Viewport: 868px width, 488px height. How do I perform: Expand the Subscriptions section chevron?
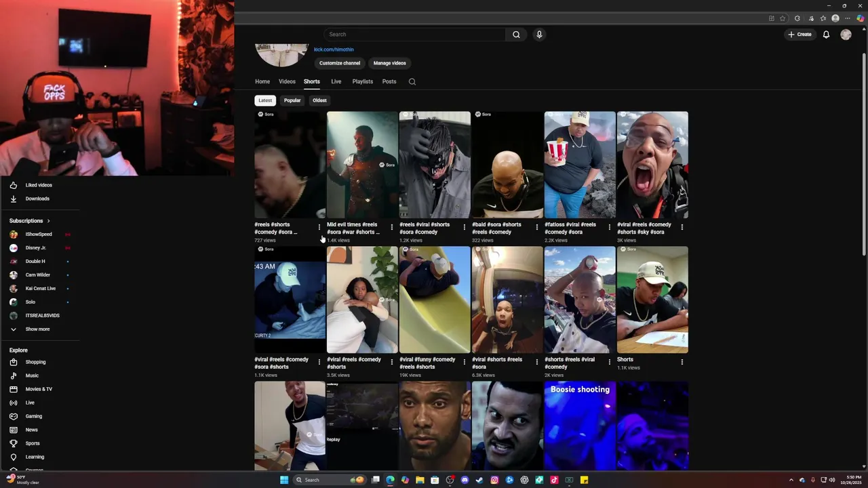[48, 221]
